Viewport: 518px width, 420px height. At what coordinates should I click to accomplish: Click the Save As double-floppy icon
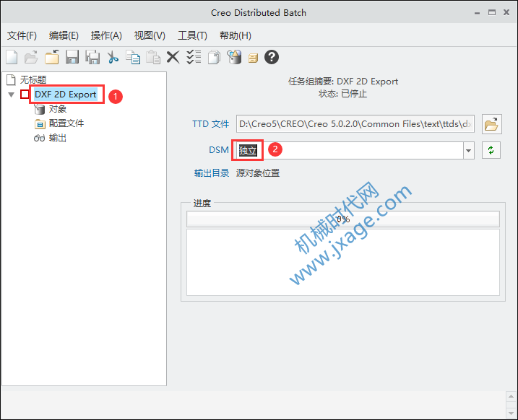tap(92, 57)
